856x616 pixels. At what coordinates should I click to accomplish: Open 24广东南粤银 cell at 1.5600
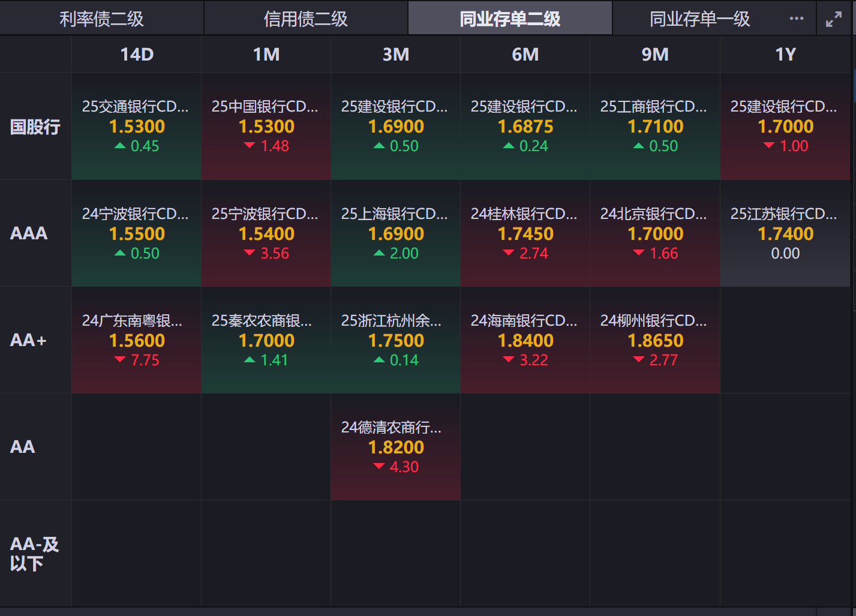coord(137,340)
